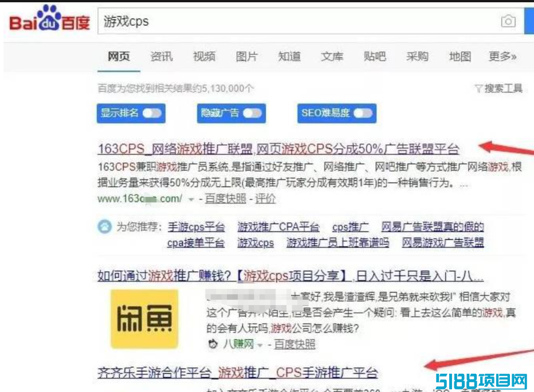The width and height of the screenshot is (534, 392).
Task: Toggle the 显示排名 switch
Action: pyautogui.click(x=152, y=113)
